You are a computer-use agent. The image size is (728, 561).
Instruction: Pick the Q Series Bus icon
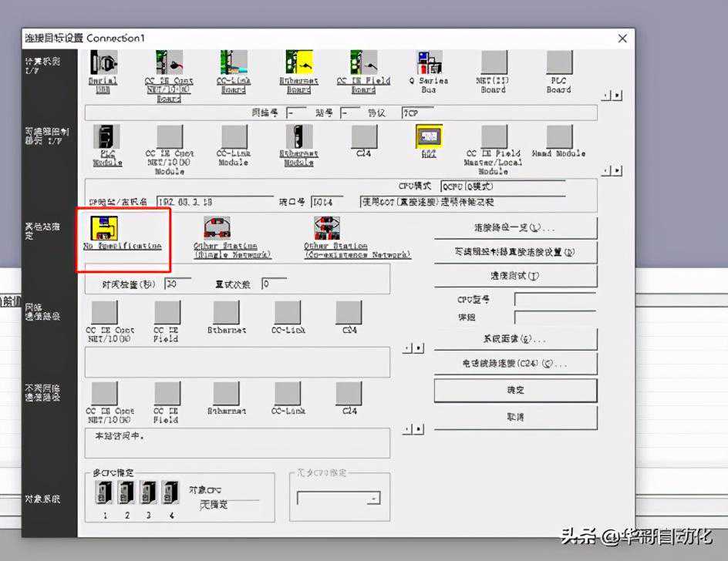click(428, 63)
